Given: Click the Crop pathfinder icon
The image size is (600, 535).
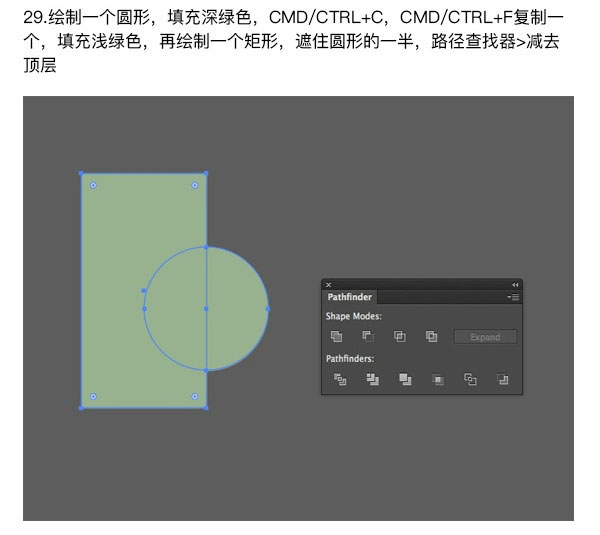Looking at the screenshot, I should (x=438, y=379).
